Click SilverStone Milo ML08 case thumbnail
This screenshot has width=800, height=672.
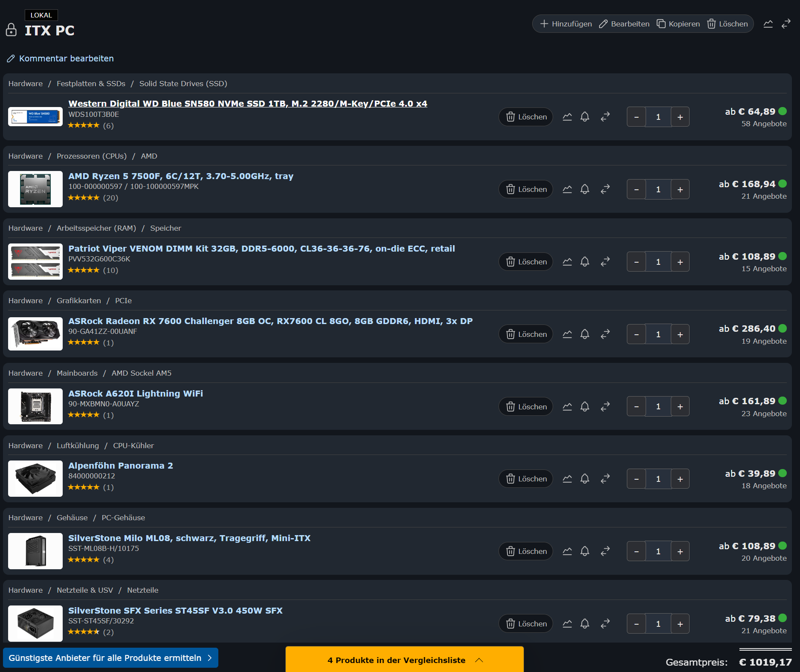pos(35,551)
